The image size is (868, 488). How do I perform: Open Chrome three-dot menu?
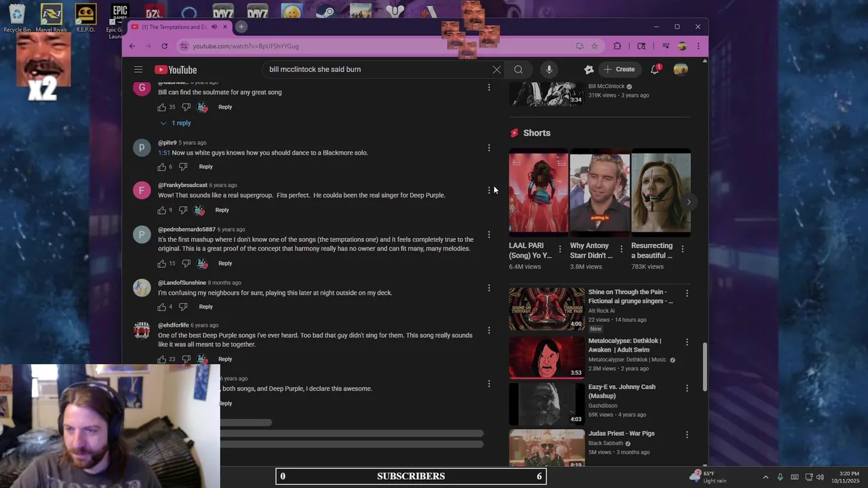pos(698,46)
